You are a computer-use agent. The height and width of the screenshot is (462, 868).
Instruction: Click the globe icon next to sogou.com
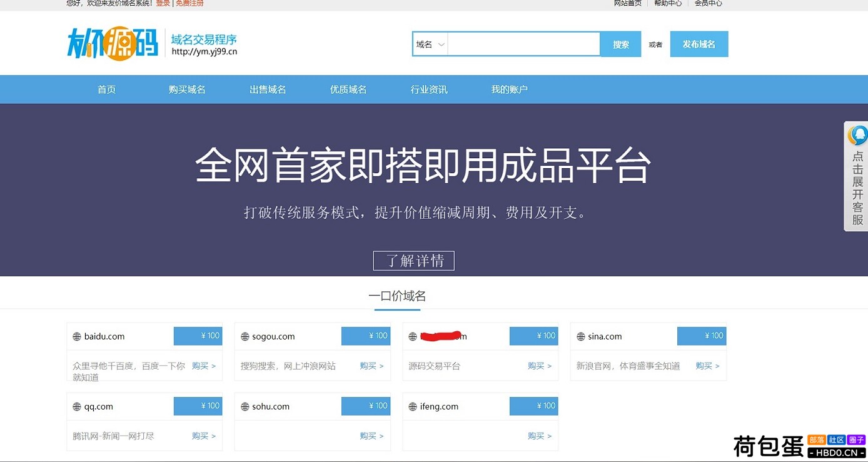(245, 336)
